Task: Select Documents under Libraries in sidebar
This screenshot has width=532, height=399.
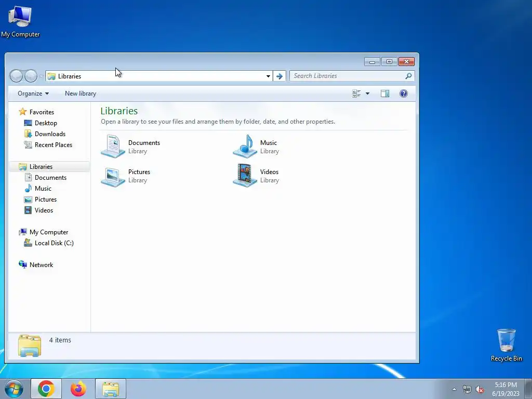Action: click(50, 178)
